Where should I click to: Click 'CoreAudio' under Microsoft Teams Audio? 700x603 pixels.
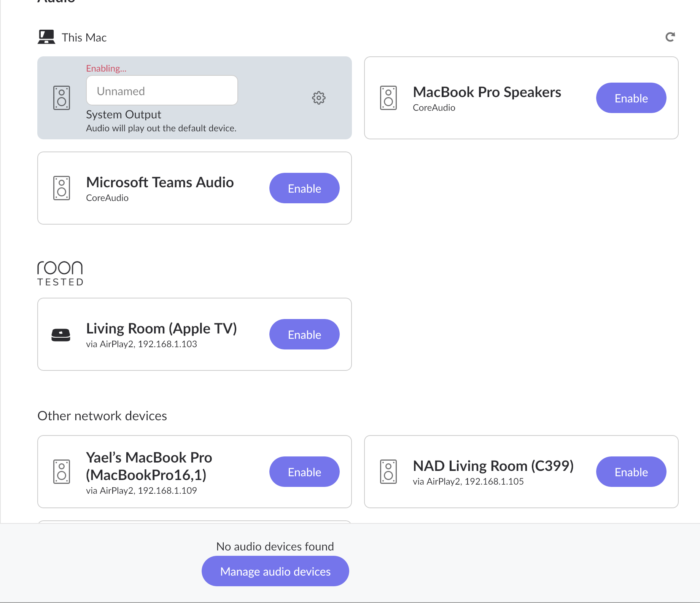click(x=107, y=198)
